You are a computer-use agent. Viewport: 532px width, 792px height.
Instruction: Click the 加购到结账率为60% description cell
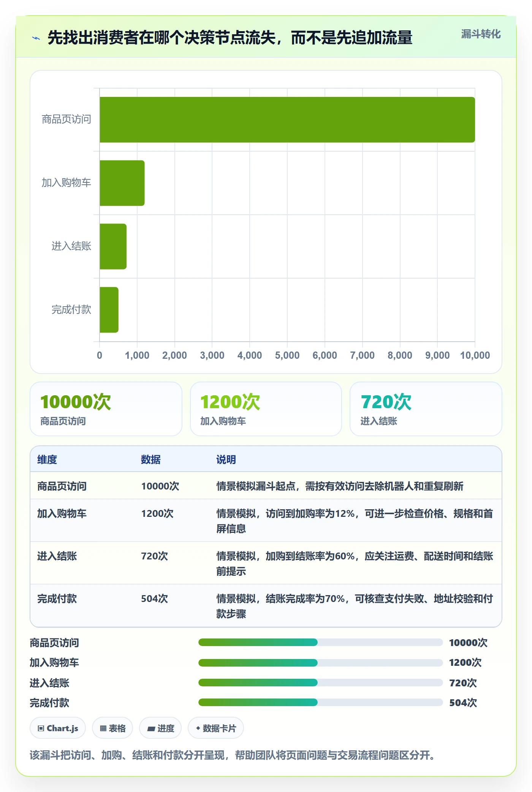[x=355, y=564]
